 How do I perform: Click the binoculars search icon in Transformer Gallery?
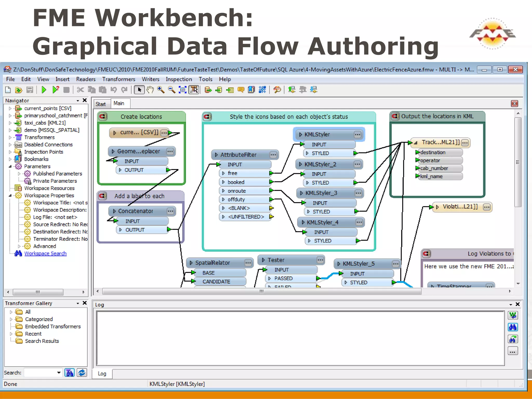click(x=70, y=373)
